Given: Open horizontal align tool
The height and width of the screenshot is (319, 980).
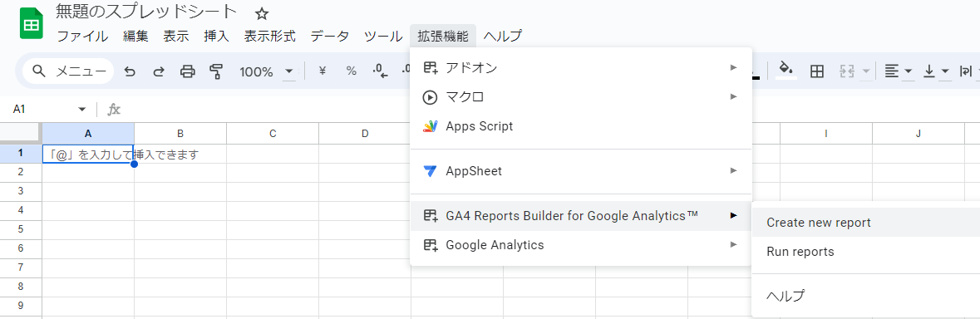Looking at the screenshot, I should pyautogui.click(x=892, y=71).
